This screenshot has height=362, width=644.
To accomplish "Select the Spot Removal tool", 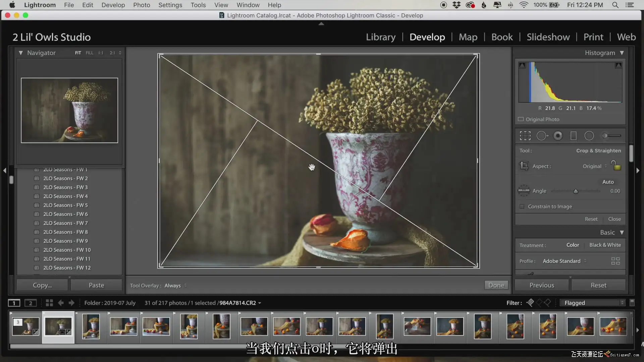I will pos(542,136).
